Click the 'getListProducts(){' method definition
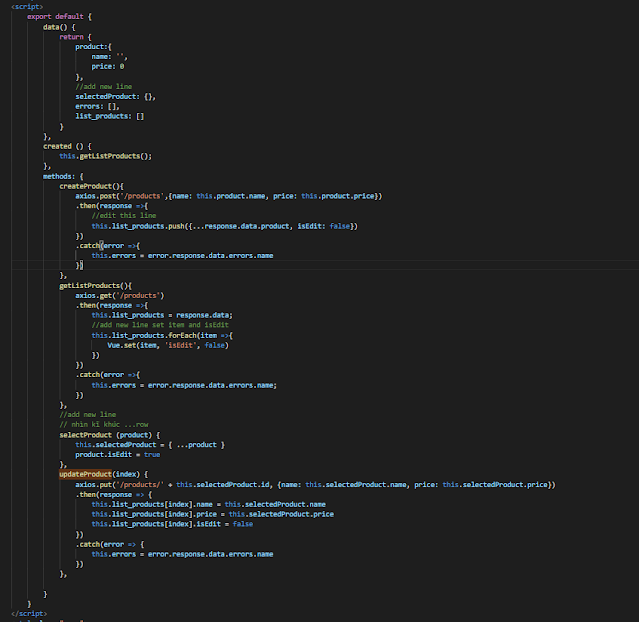This screenshot has height=622, width=639. click(x=95, y=285)
